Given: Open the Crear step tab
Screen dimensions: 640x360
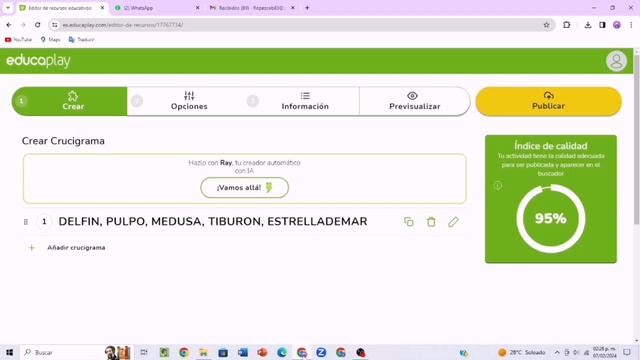Looking at the screenshot, I should coord(70,101).
